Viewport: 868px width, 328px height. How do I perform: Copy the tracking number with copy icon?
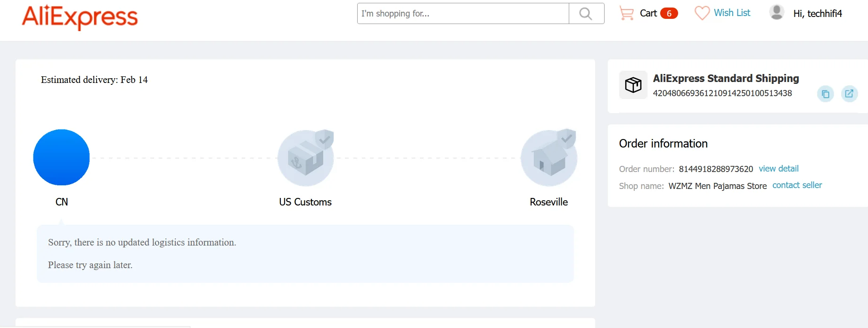(x=826, y=94)
